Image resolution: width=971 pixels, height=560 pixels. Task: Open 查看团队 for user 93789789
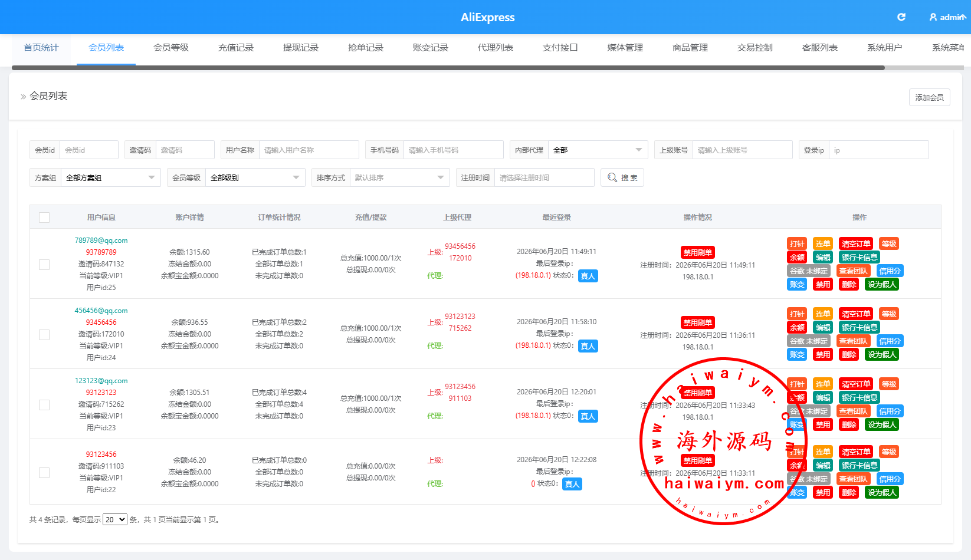pos(854,271)
